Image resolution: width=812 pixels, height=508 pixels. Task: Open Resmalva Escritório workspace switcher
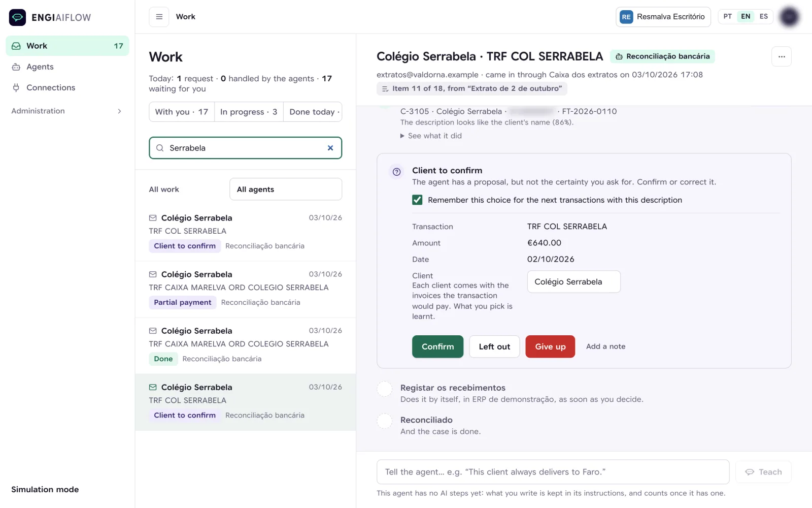point(663,17)
